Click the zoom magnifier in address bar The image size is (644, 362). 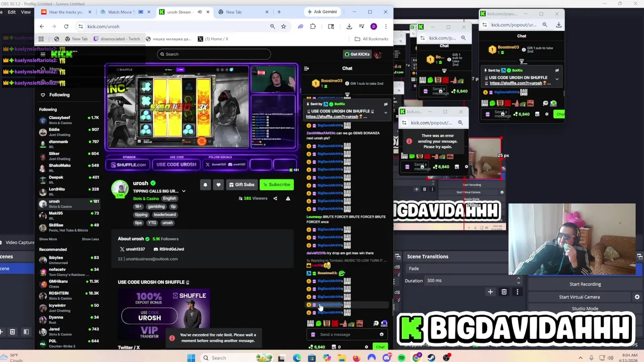(272, 26)
